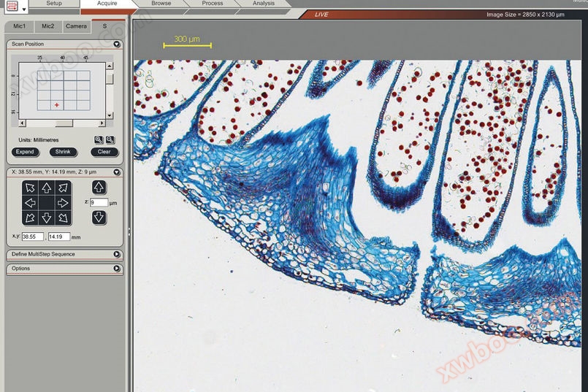
Task: Open the Camera tab
Action: (x=76, y=26)
